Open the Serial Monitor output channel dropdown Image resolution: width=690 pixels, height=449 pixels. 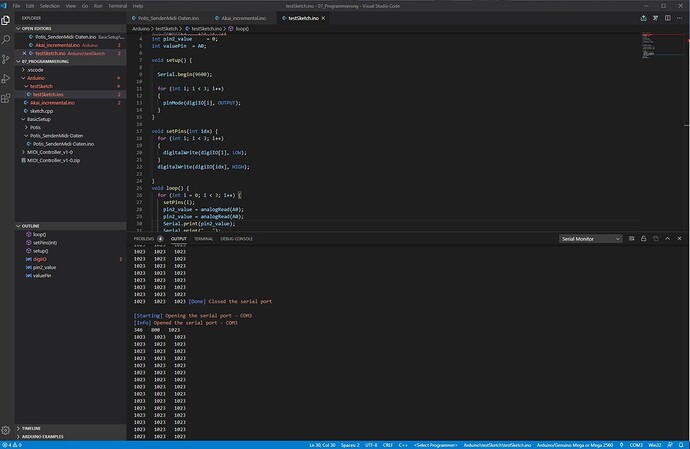pyautogui.click(x=590, y=239)
